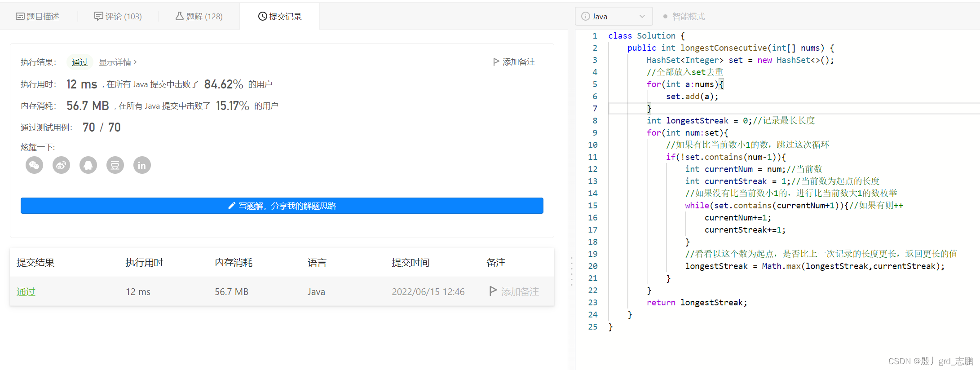Click line 11 if(!set.contains(num-1)) statement
The width and height of the screenshot is (980, 370).
[x=726, y=157]
